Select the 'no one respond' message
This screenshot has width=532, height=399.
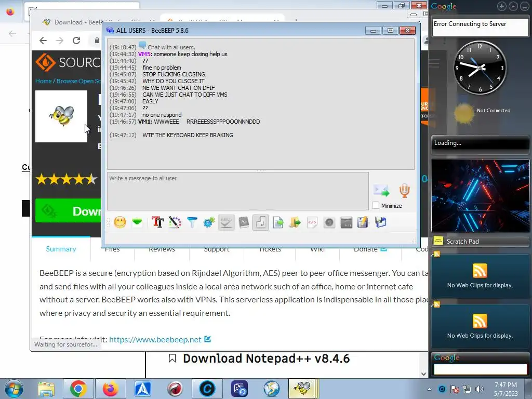point(162,115)
